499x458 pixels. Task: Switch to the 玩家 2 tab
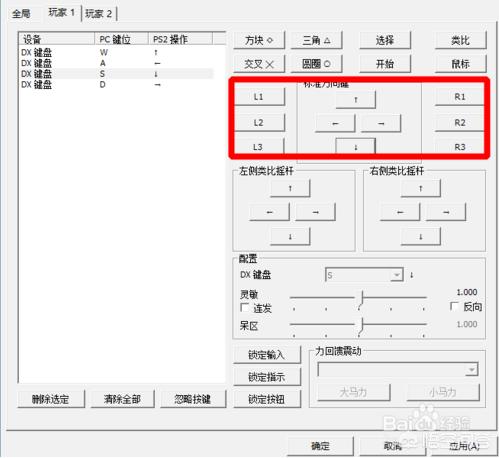(x=99, y=14)
